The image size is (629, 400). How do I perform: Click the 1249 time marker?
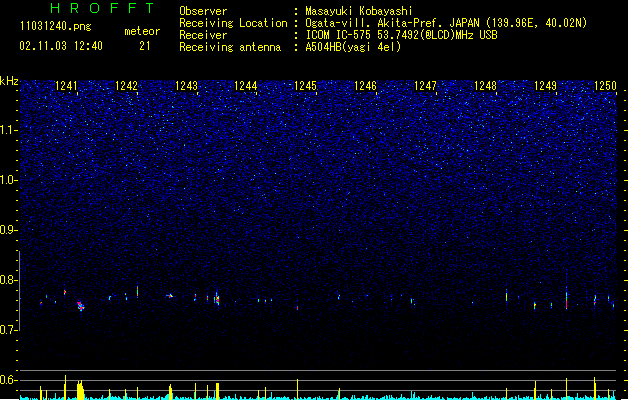[546, 86]
